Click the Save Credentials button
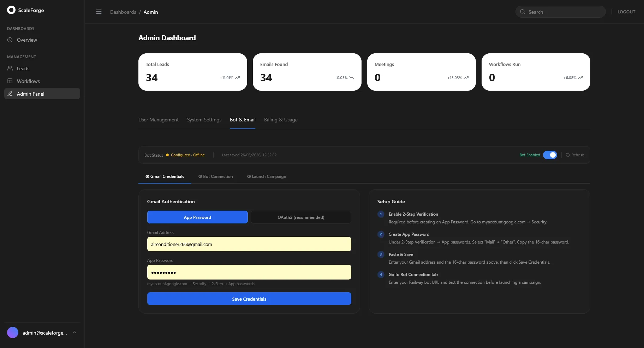This screenshot has width=644, height=348. pos(249,299)
